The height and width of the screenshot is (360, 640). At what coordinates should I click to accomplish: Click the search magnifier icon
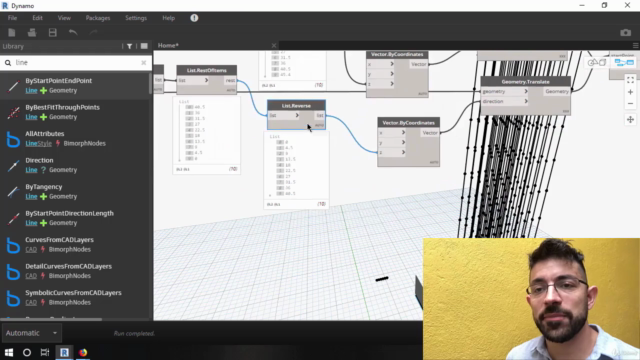pos(8,62)
